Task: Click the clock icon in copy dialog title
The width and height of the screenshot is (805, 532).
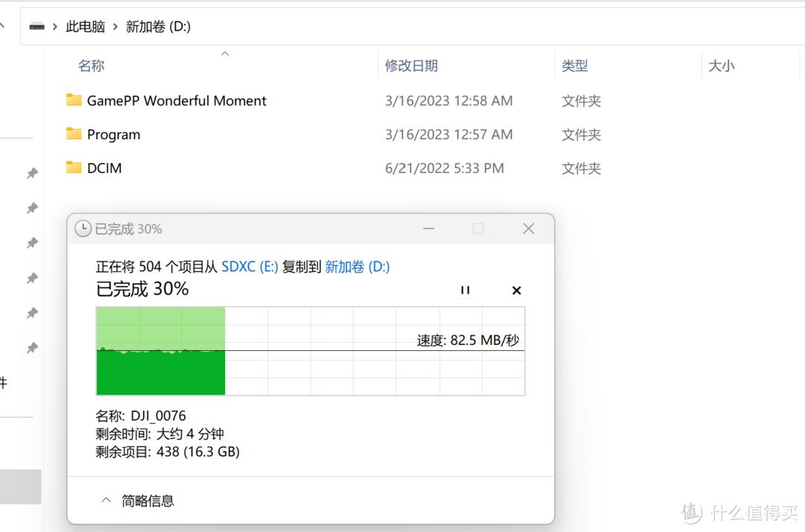Action: [83, 229]
